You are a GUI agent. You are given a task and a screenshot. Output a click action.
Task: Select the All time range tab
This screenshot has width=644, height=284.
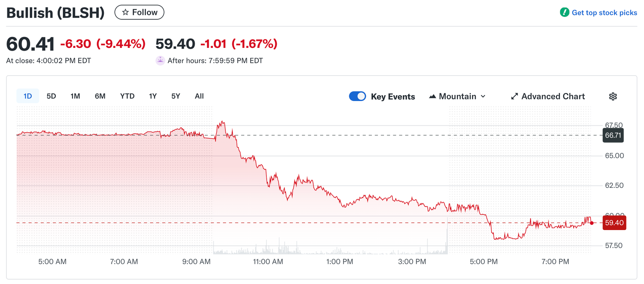199,96
